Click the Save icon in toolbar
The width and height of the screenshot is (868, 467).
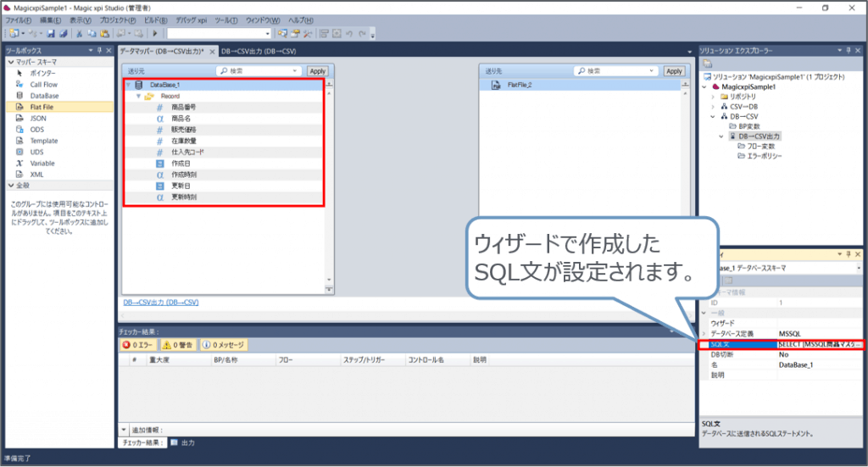(x=51, y=33)
